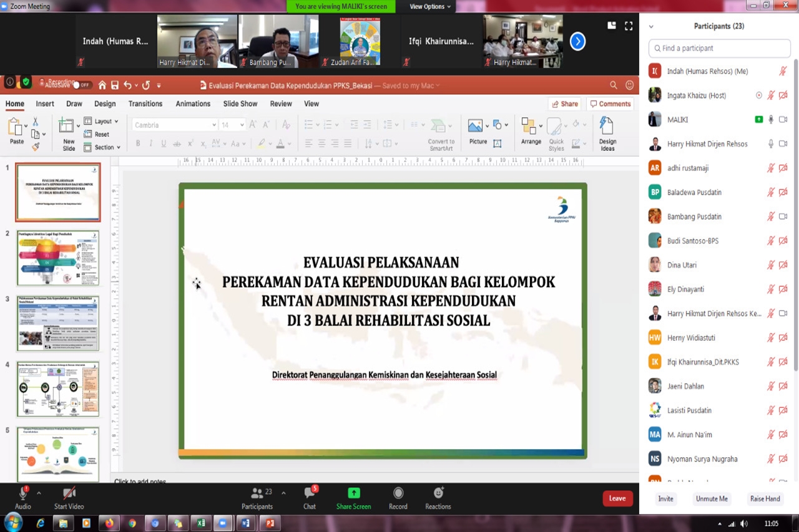Click the Design Ideas icon
Image resolution: width=799 pixels, height=532 pixels.
[607, 127]
